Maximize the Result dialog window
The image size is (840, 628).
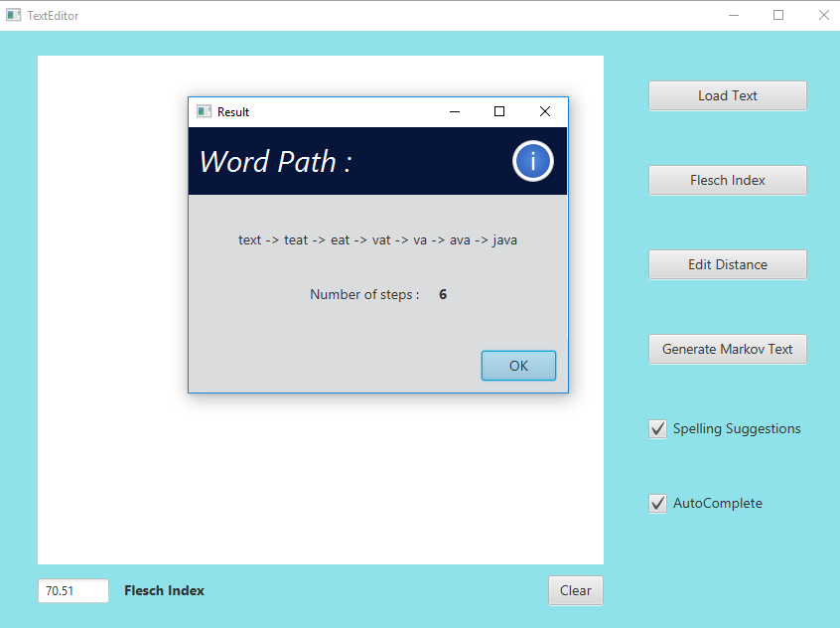pos(499,111)
